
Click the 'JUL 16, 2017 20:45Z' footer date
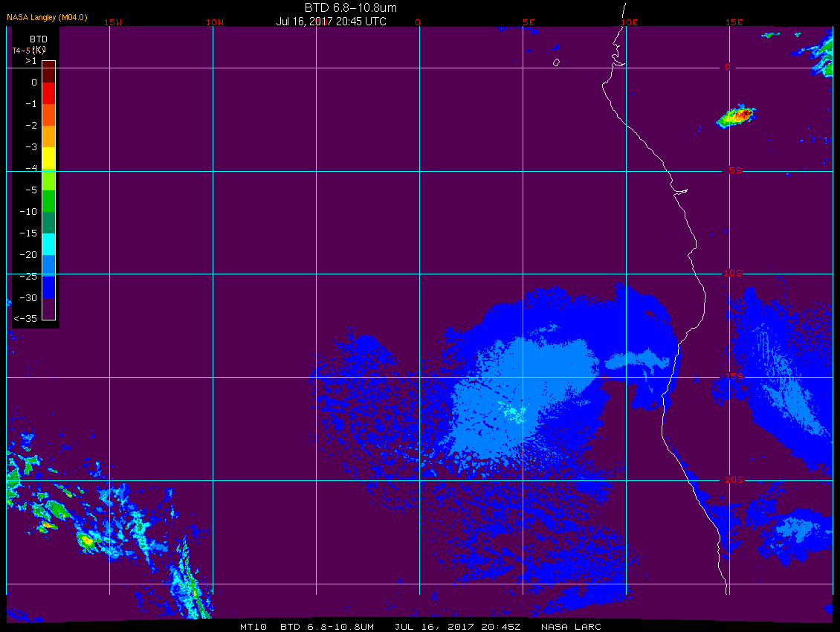coord(457,627)
